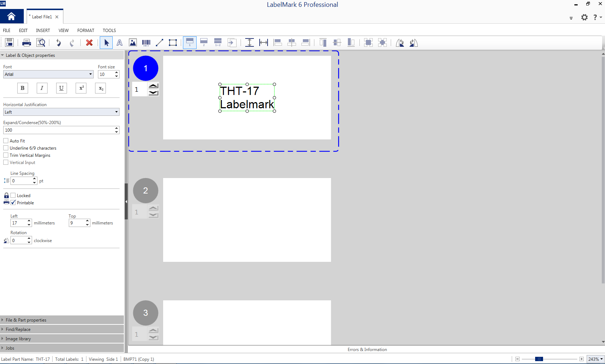605x364 pixels.
Task: Show Side 1 view
Action: point(190,42)
